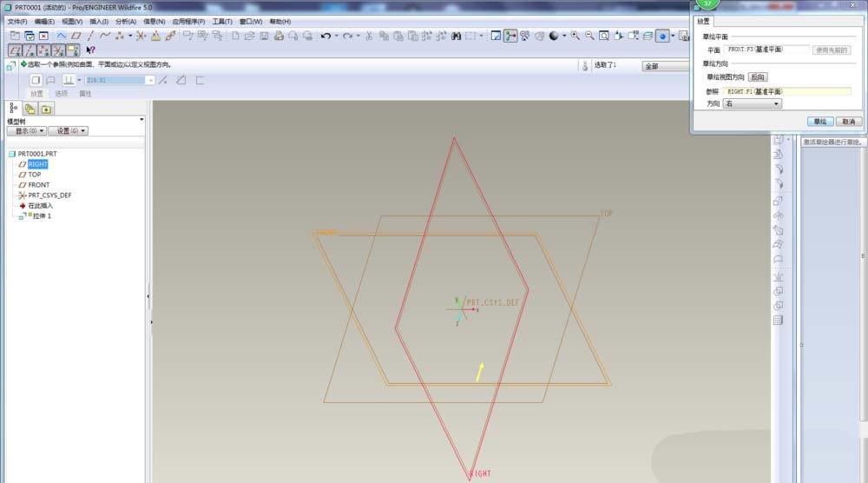Open the 方向 dropdown set to 右

point(752,103)
